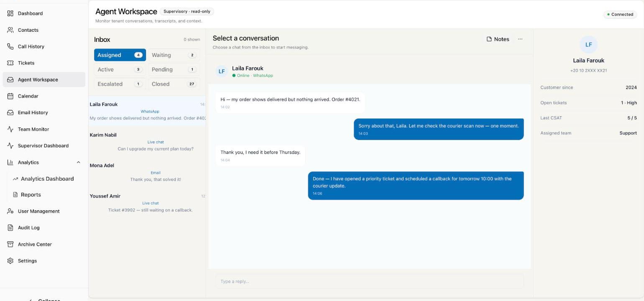Open the Tickets page
This screenshot has width=644, height=301.
point(44,63)
